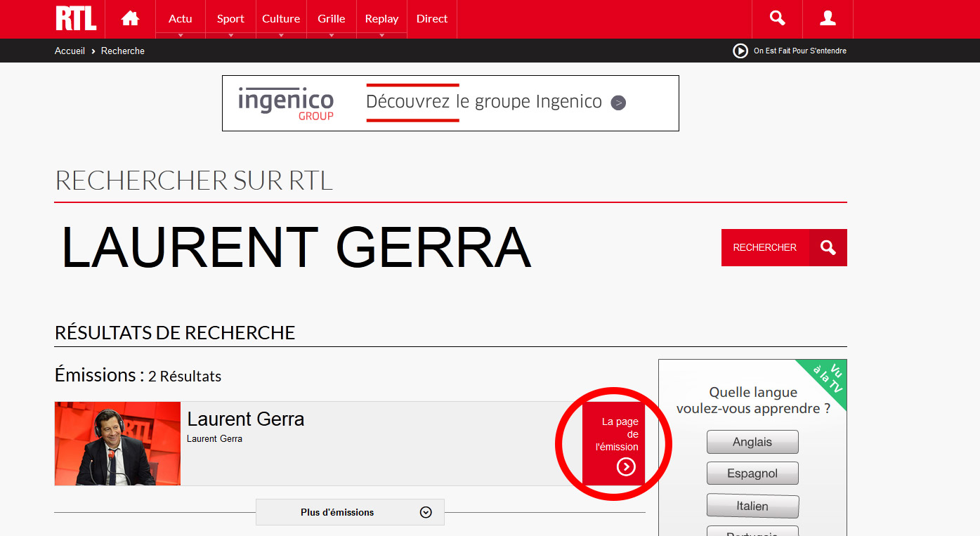Select Anglais in the language widget
This screenshot has width=980, height=536.
752,441
